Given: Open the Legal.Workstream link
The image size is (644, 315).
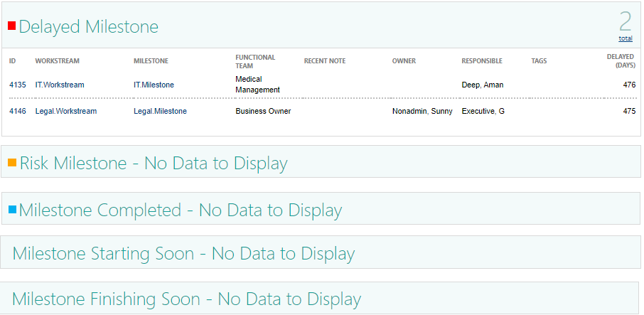Looking at the screenshot, I should point(66,112).
